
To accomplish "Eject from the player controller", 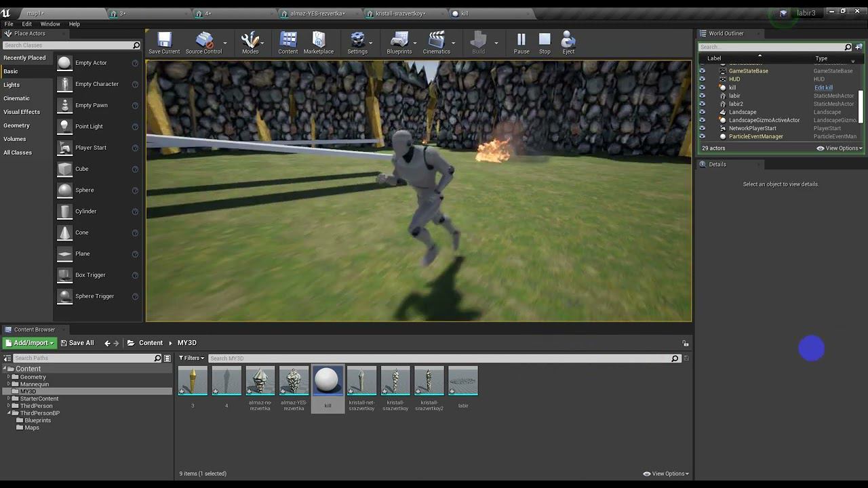I will pyautogui.click(x=568, y=43).
